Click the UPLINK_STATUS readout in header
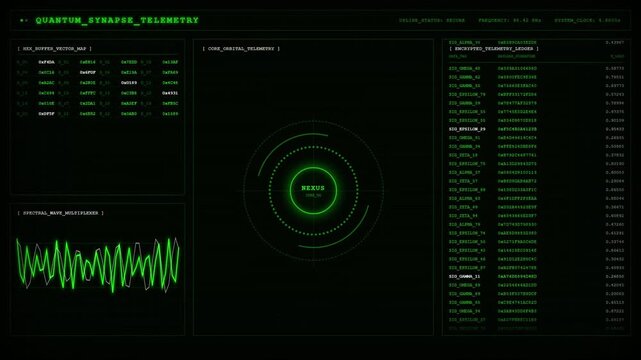The image size is (641, 360). 432,20
